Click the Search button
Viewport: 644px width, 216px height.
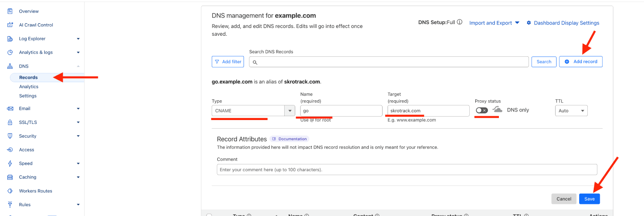coord(544,62)
